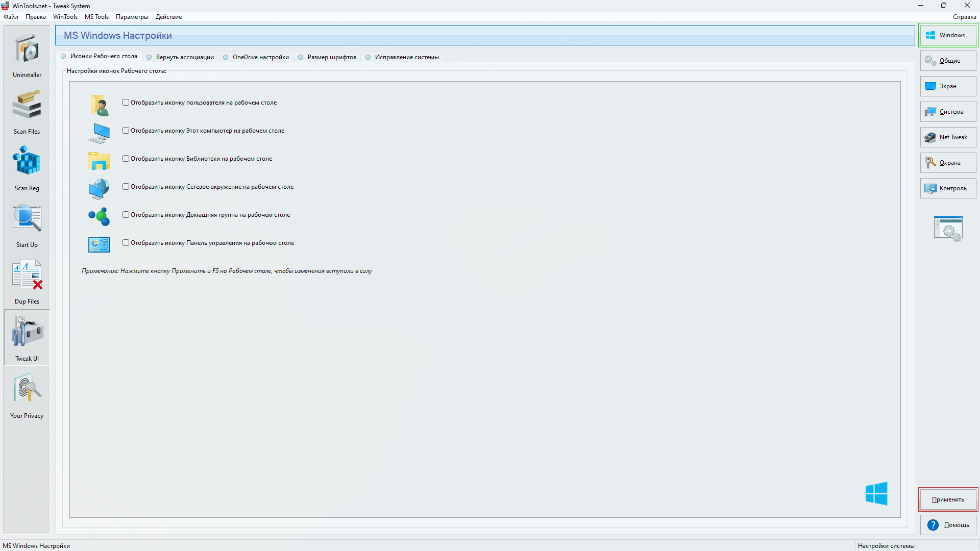Open Помощь help button

pyautogui.click(x=948, y=525)
